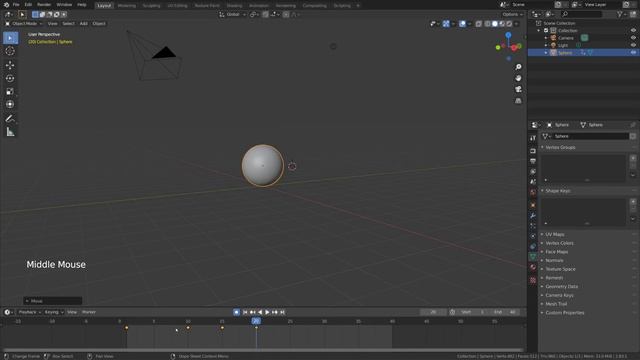Screen dimensions: 640x360
Task: Toggle auto keying record button
Action: pyautogui.click(x=236, y=312)
